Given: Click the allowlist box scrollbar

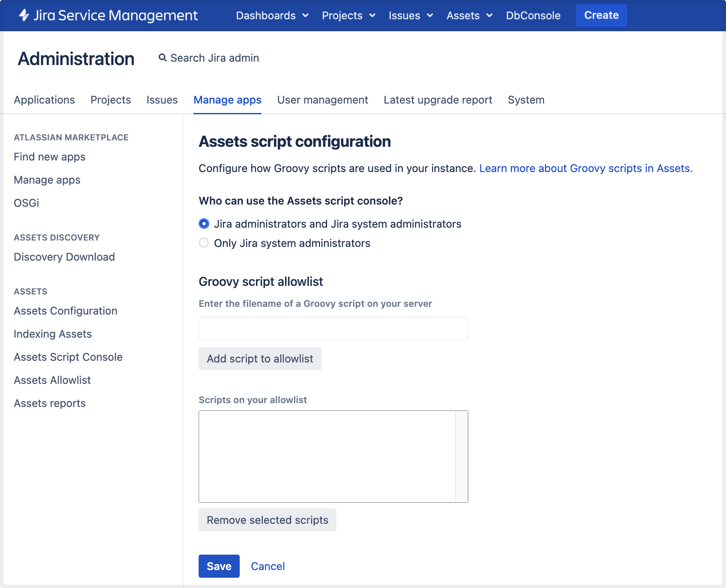Looking at the screenshot, I should (461, 457).
